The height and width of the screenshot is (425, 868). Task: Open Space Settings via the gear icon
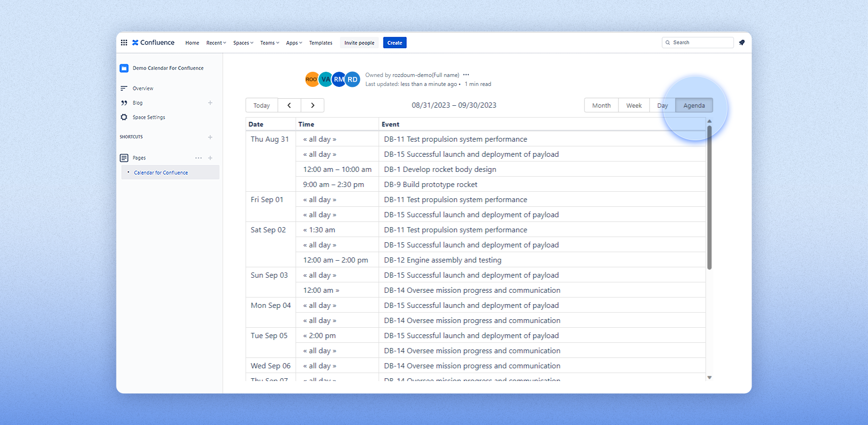[x=124, y=117]
